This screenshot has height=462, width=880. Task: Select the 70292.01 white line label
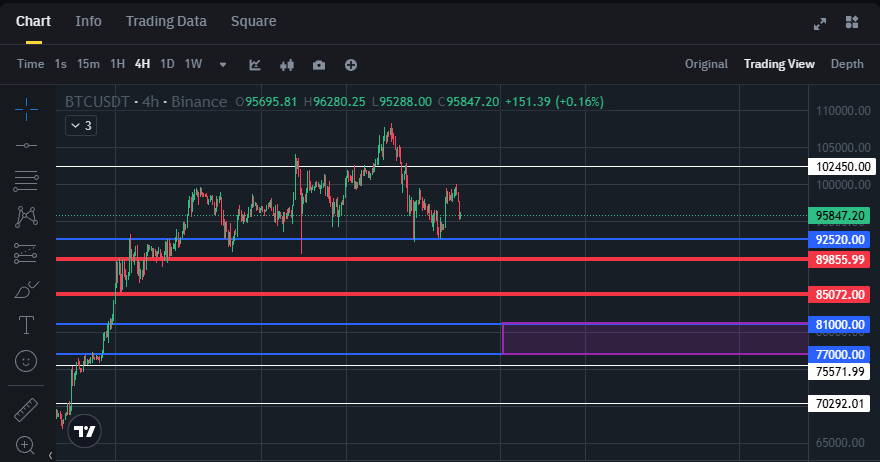pyautogui.click(x=839, y=404)
